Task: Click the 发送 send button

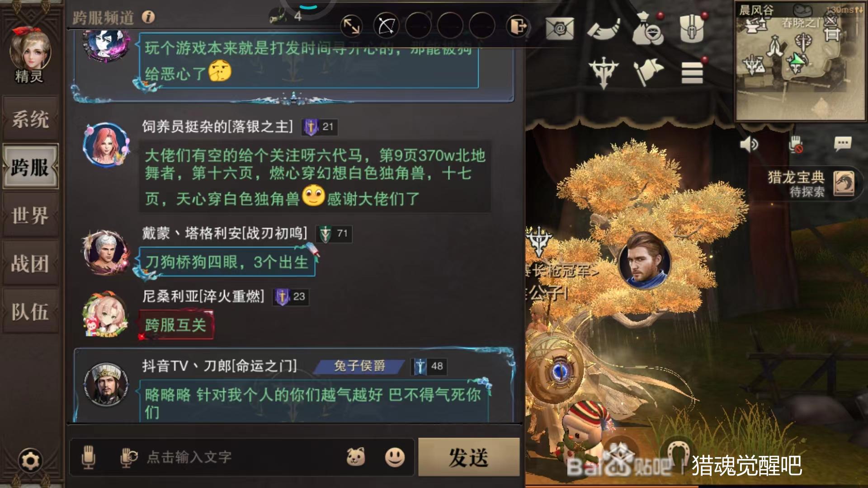Action: [x=469, y=457]
